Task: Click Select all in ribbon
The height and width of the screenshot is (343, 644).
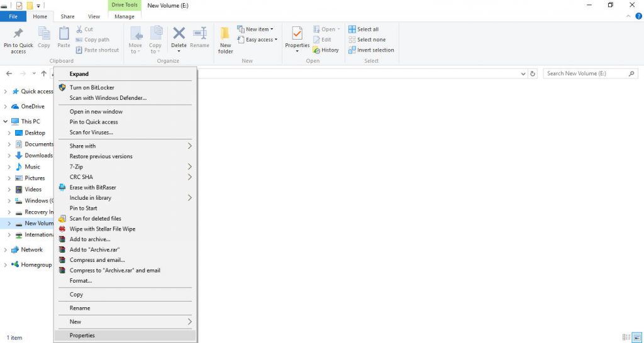Action: tap(364, 29)
